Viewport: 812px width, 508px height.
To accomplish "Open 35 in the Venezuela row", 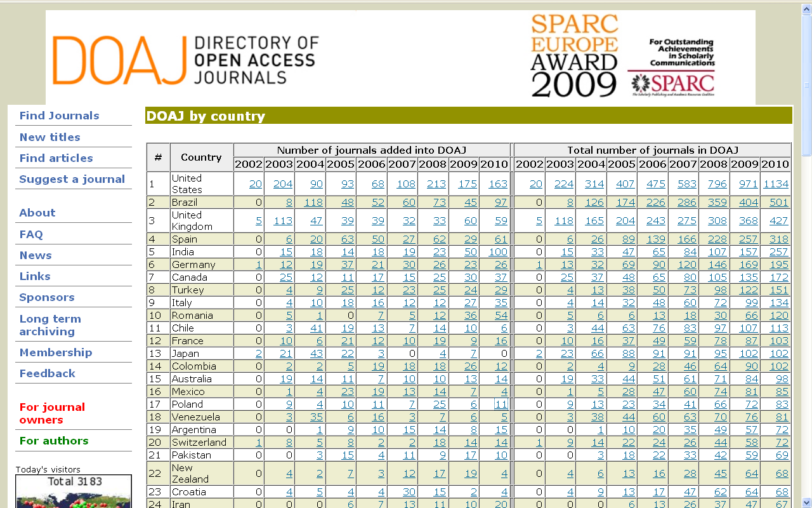I will 317,417.
